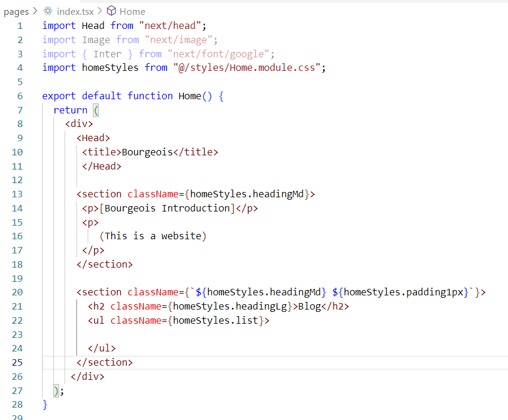The width and height of the screenshot is (508, 420).
Task: Click line number 25 in gutter
Action: pos(17,362)
